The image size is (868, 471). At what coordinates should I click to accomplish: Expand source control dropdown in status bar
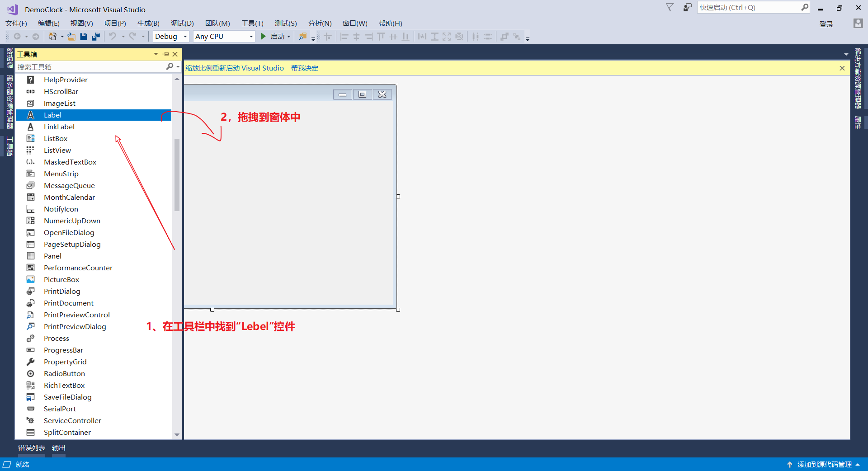pyautogui.click(x=858, y=465)
